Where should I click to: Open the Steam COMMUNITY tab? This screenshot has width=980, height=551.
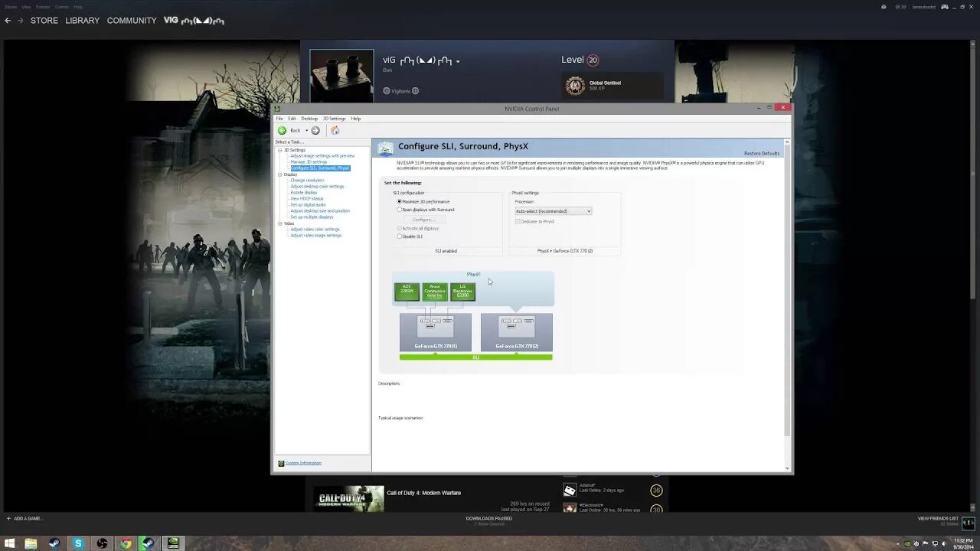tap(132, 21)
